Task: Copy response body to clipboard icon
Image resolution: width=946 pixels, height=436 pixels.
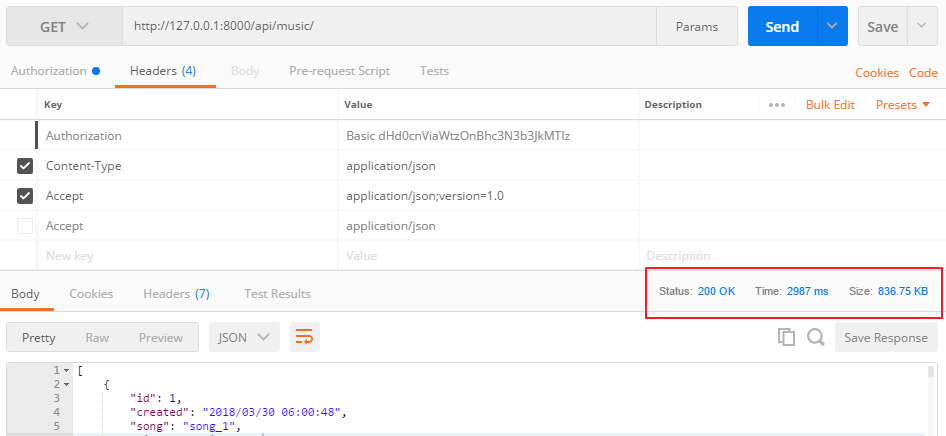Action: pos(786,337)
